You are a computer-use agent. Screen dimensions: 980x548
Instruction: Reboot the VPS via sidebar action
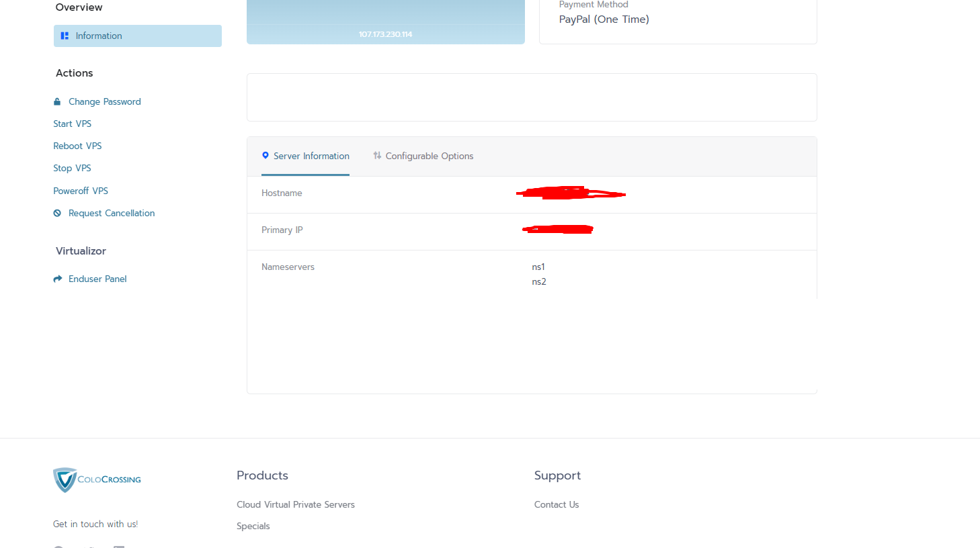pyautogui.click(x=77, y=146)
